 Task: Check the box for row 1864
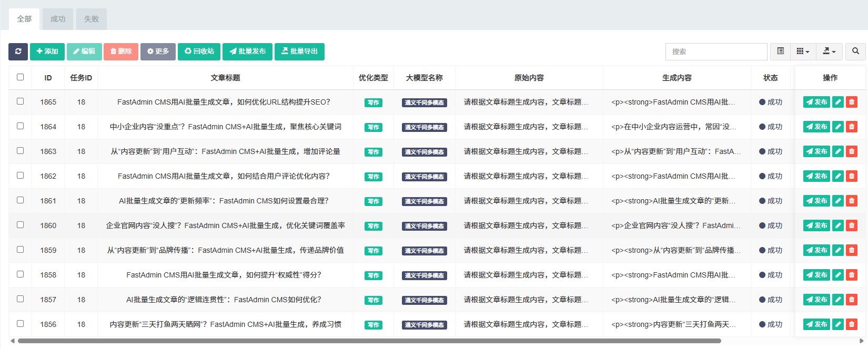coord(20,126)
